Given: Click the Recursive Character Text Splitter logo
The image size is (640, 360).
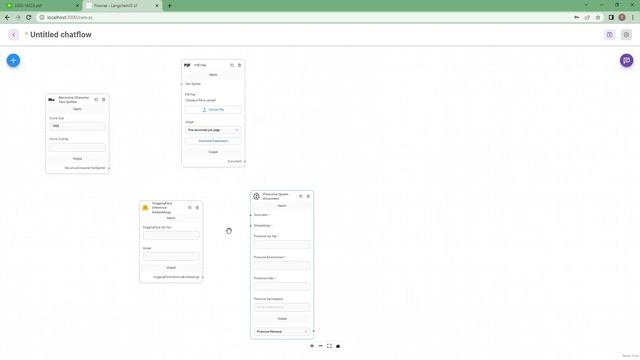Looking at the screenshot, I should click(x=51, y=100).
